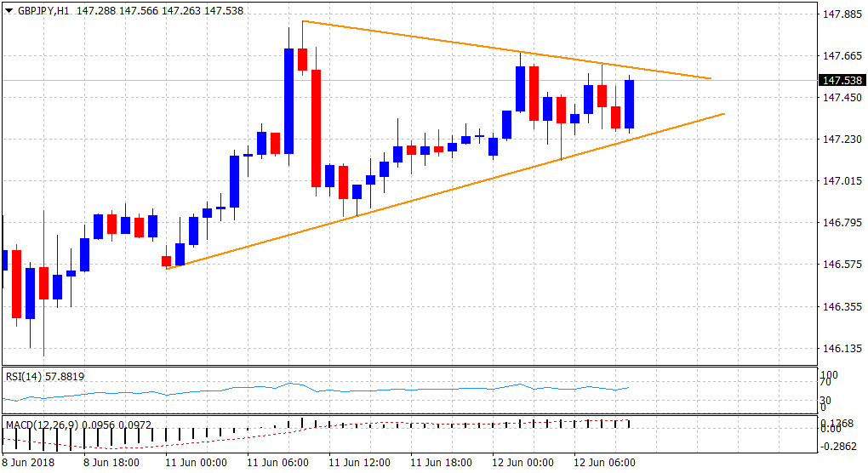Click the 147.015 price scale label

click(x=842, y=181)
